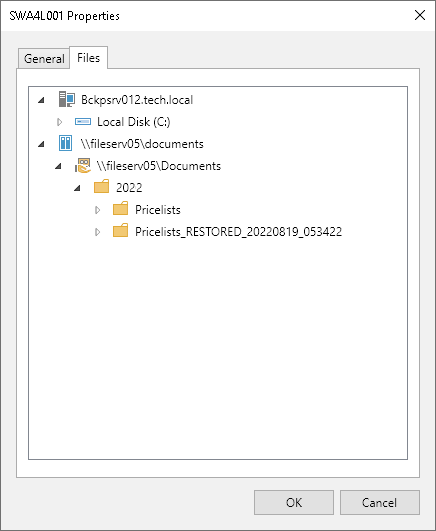Image resolution: width=436 pixels, height=531 pixels.
Task: Click the \\fileserv05\Documents backup share icon
Action: pos(83,166)
